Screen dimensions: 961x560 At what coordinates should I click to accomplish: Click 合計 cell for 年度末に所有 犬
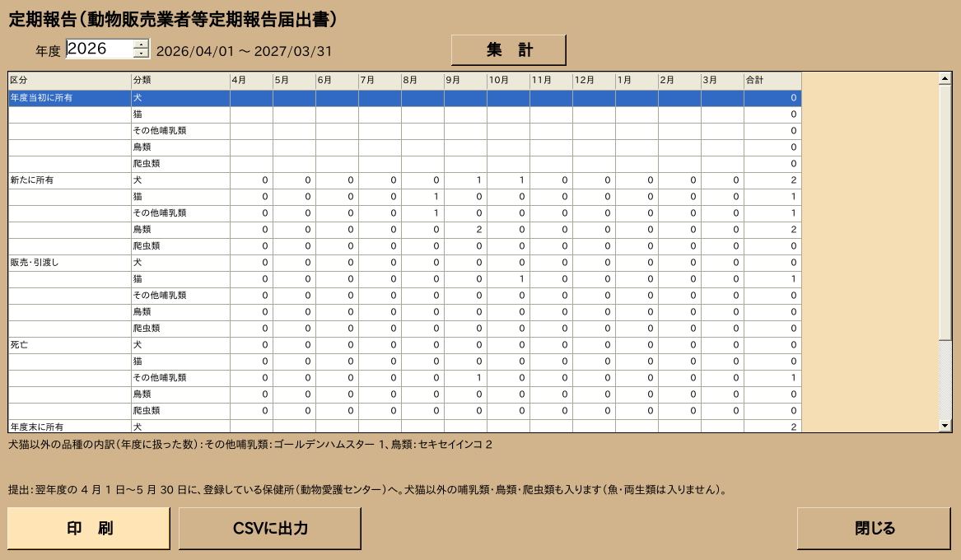773,427
